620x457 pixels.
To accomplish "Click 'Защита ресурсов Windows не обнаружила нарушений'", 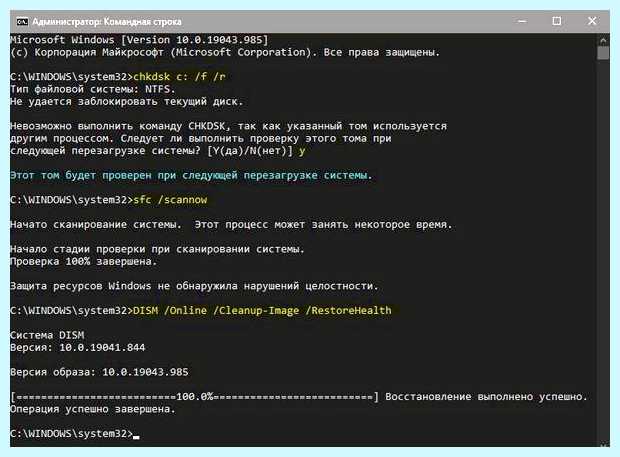I will (x=194, y=286).
